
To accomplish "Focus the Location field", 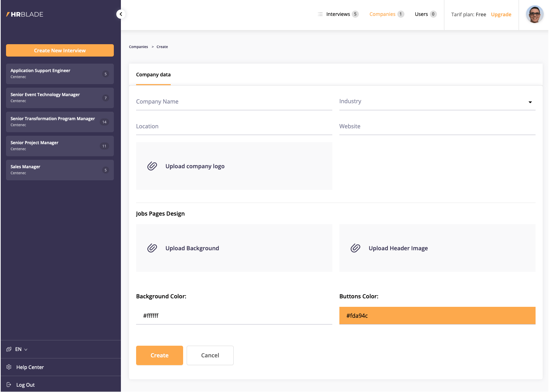I will point(234,127).
